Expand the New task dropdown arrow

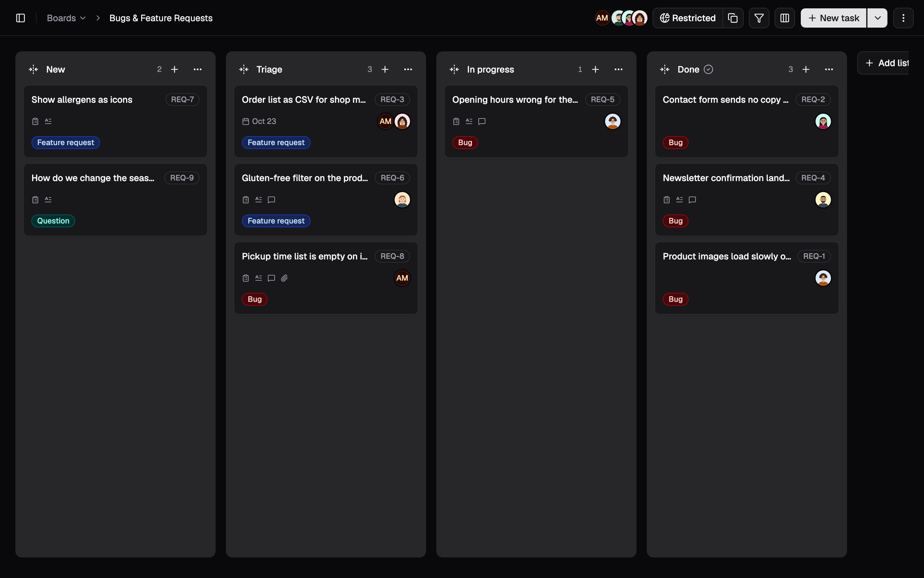pyautogui.click(x=877, y=18)
